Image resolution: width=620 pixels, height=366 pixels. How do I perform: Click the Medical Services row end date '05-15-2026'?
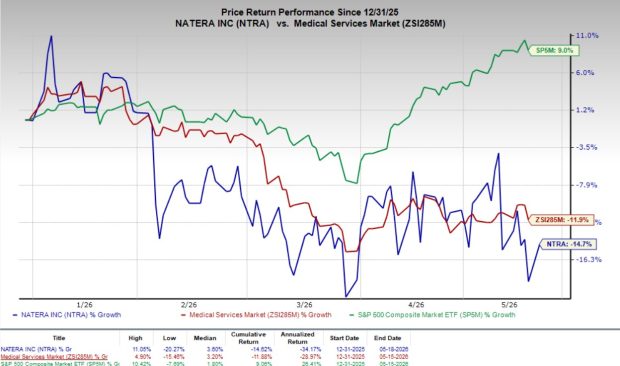pos(394,357)
